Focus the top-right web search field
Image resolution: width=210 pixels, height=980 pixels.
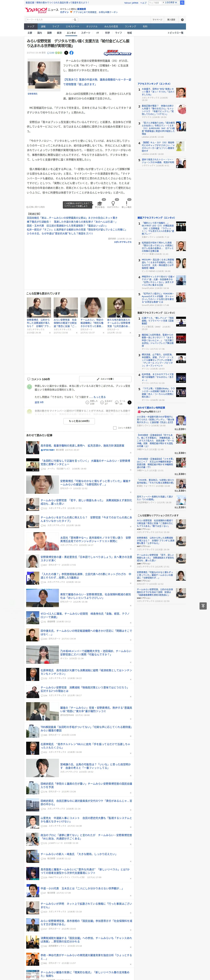pyautogui.click(x=164, y=3)
